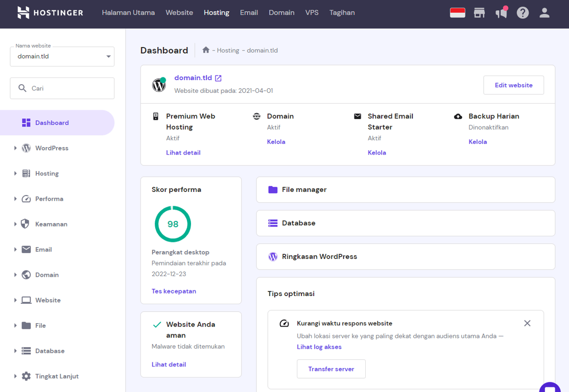Expand the WordPress sidebar section arrow
This screenshot has height=392, width=569.
click(15, 148)
